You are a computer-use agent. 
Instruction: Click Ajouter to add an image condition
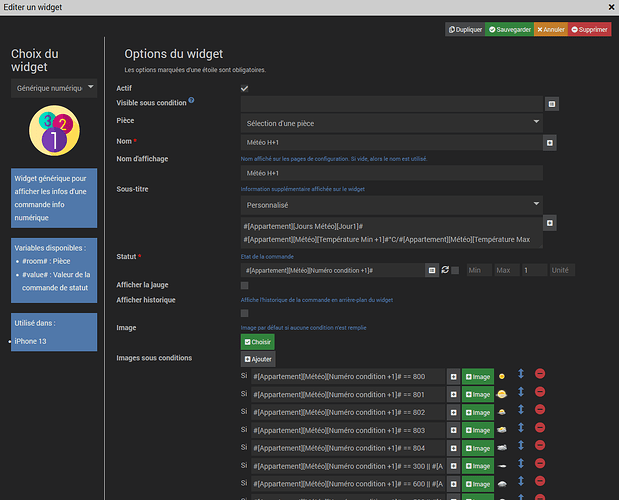(258, 359)
